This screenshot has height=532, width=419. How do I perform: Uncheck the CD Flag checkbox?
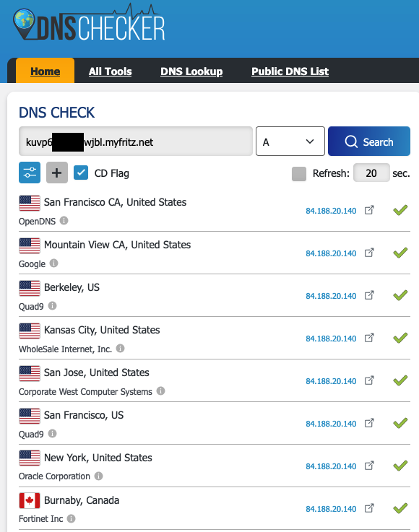(x=81, y=173)
